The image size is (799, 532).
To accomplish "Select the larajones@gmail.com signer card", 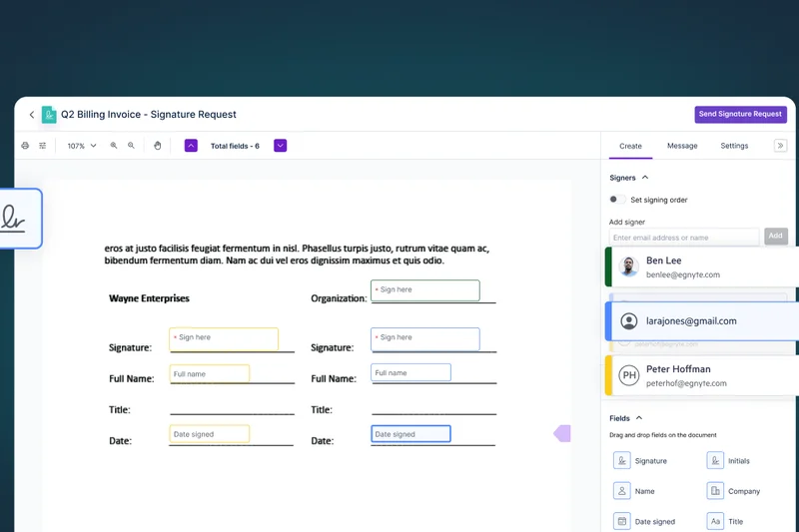I will pyautogui.click(x=701, y=321).
